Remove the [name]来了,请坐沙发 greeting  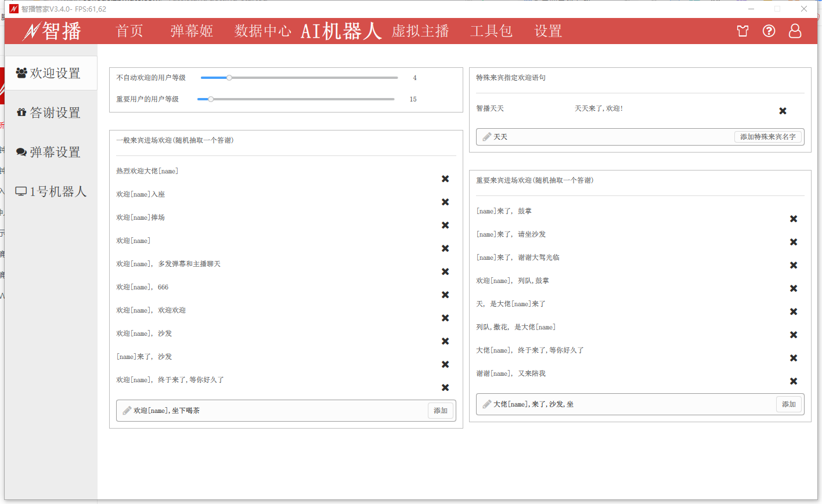794,242
